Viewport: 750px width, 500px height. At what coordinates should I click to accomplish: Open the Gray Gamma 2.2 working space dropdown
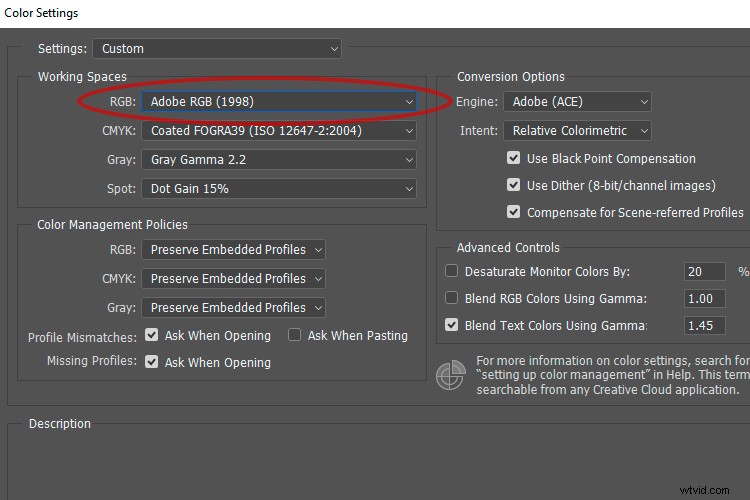[x=279, y=160]
